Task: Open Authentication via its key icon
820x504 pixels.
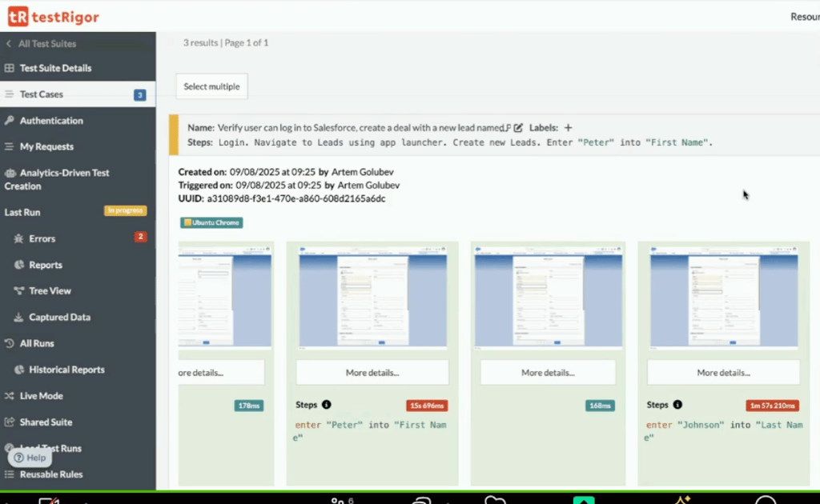Action: (9, 121)
